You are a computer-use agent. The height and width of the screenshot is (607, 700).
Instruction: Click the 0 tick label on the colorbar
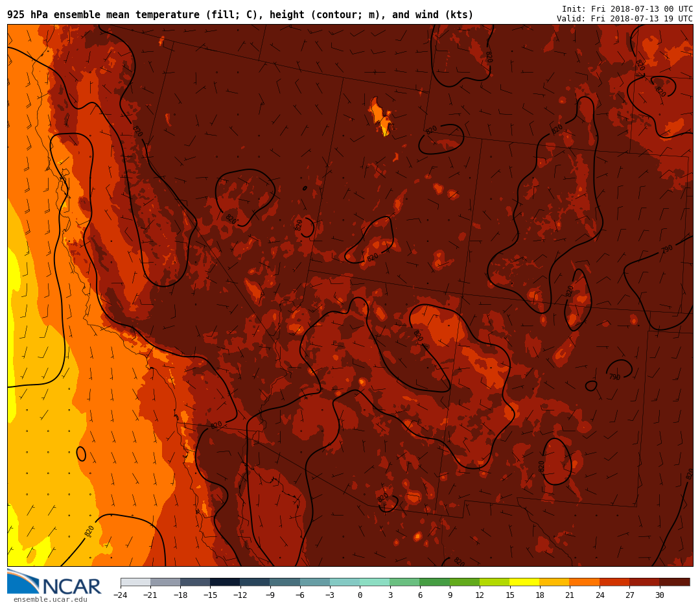(360, 595)
